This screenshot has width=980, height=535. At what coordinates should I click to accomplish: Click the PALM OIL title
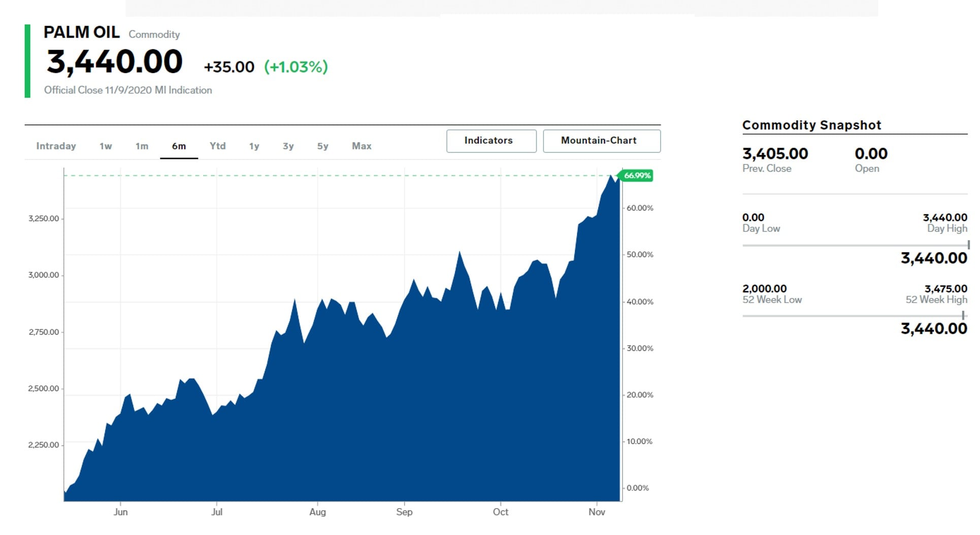pos(82,32)
